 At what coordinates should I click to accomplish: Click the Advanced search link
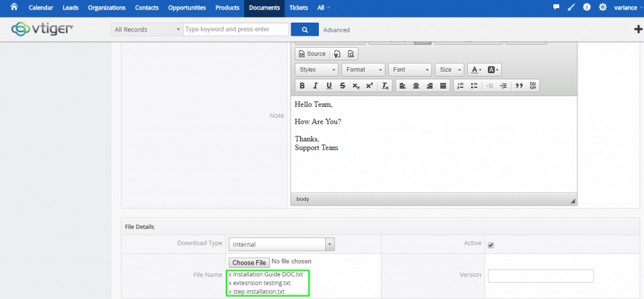[336, 30]
